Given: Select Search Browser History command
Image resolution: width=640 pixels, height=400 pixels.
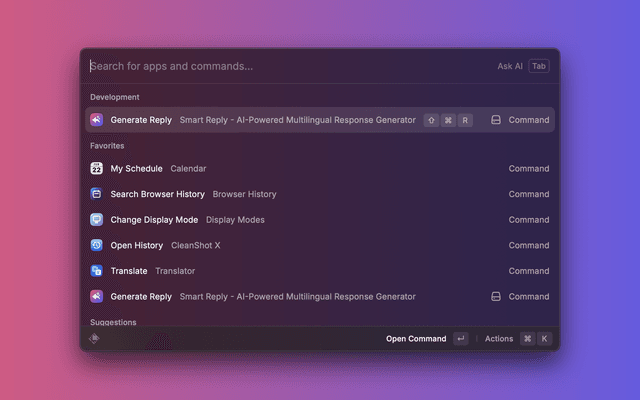Looking at the screenshot, I should click(x=157, y=194).
